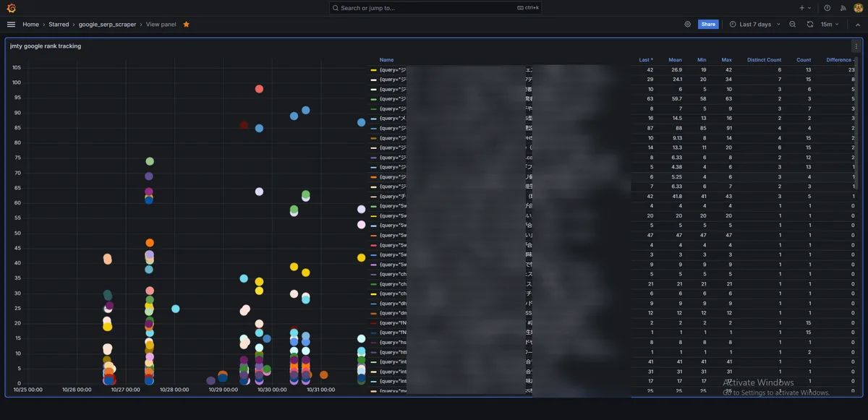The image size is (868, 420).
Task: Open google_serp_scraper breadcrumb
Action: pyautogui.click(x=107, y=24)
